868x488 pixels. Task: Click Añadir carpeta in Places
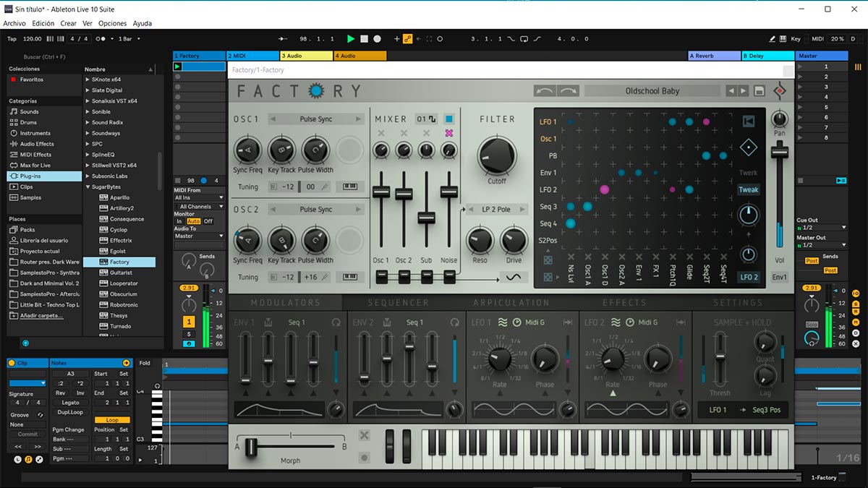[40, 315]
